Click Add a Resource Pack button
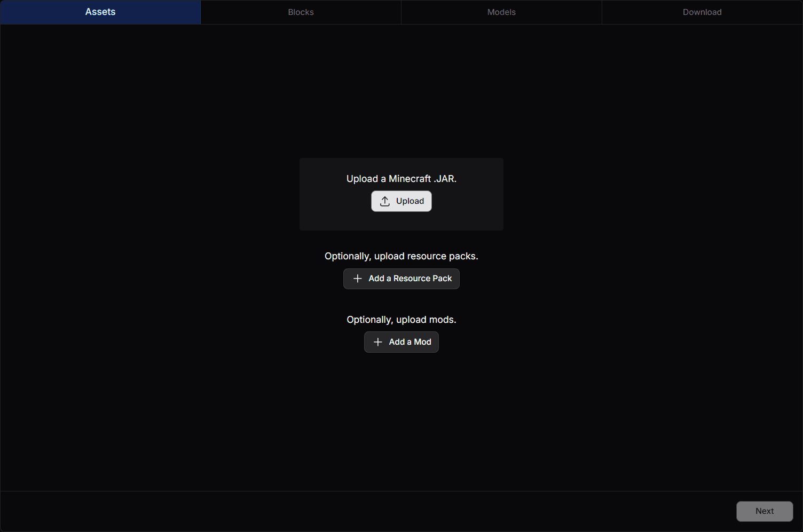This screenshot has width=803, height=532. point(401,279)
